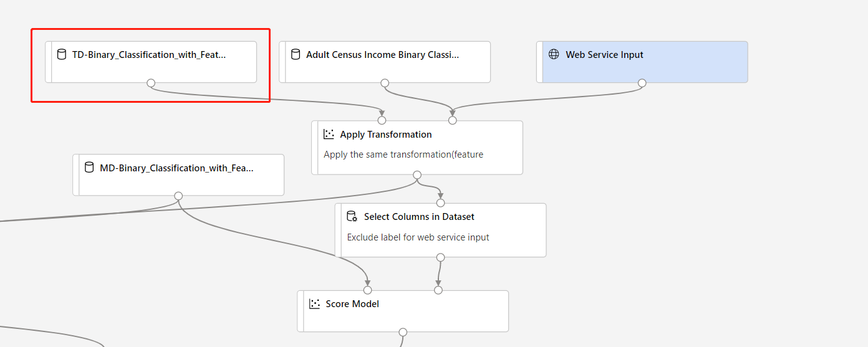
Task: Click the Select Columns in Dataset input port
Action: tap(441, 202)
